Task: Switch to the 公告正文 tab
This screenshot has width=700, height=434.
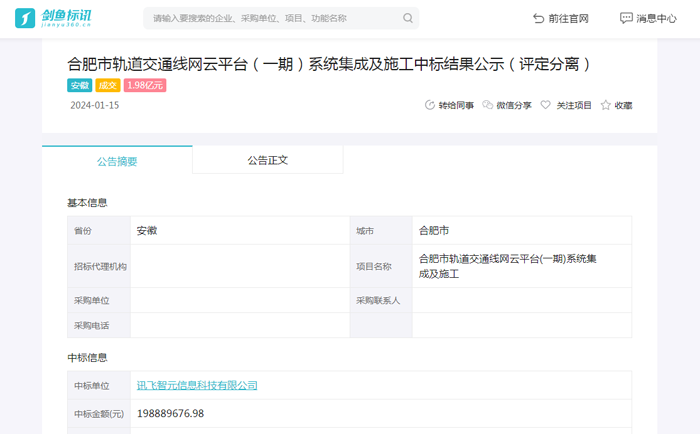Action: tap(267, 160)
